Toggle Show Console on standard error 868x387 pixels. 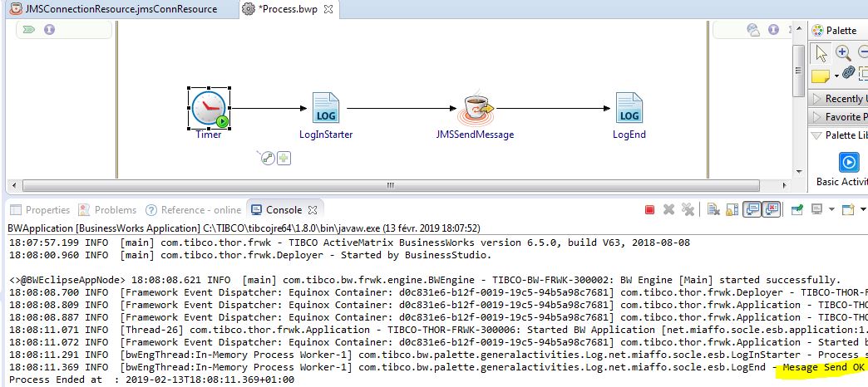(771, 209)
